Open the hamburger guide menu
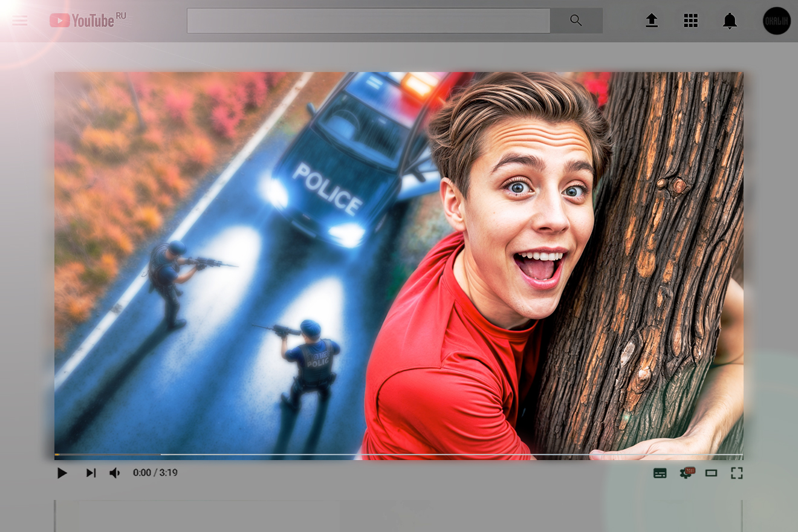The height and width of the screenshot is (532, 798). [x=20, y=21]
